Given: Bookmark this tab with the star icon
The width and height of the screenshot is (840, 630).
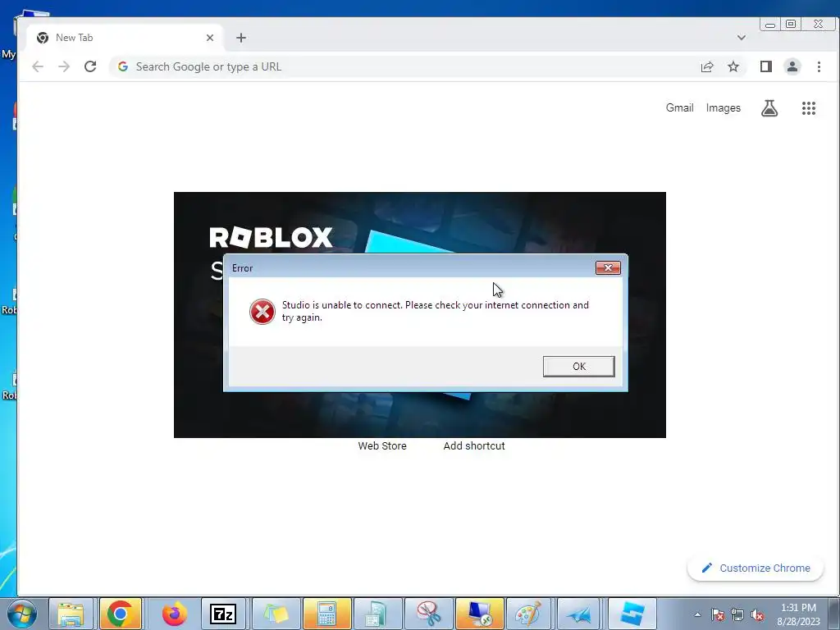Looking at the screenshot, I should tap(733, 66).
